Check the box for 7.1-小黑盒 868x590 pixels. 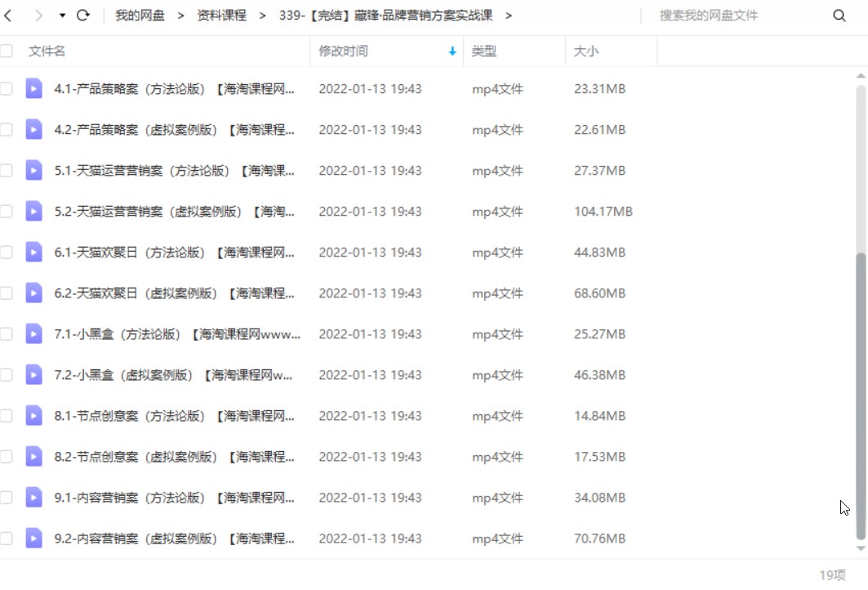pyautogui.click(x=6, y=334)
